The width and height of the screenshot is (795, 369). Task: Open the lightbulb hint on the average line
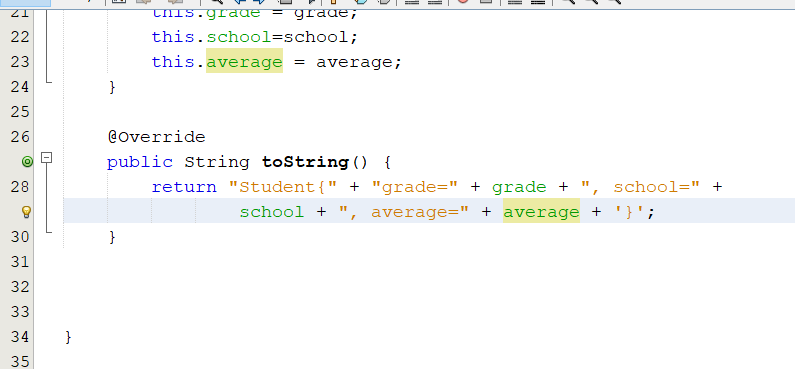27,211
